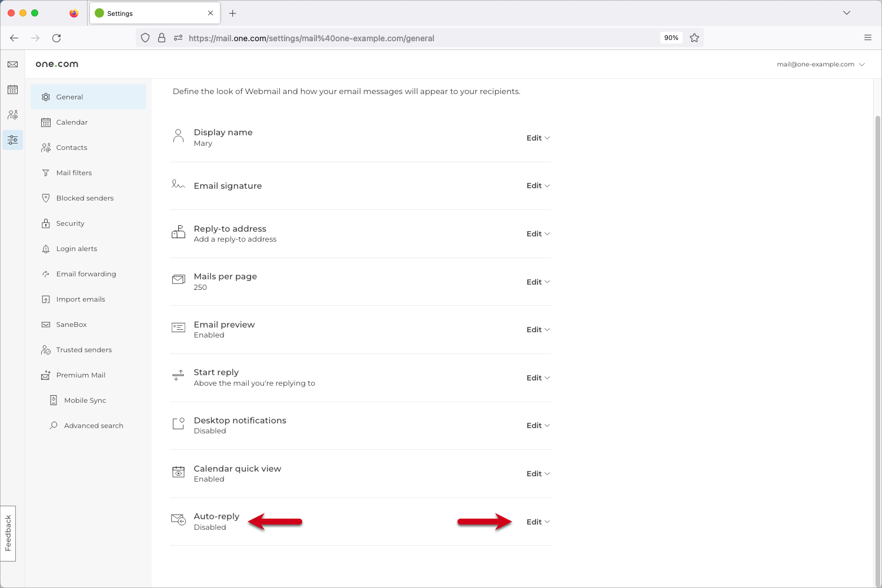This screenshot has height=588, width=882.
Task: Open the contacts icon in left rail
Action: [12, 115]
